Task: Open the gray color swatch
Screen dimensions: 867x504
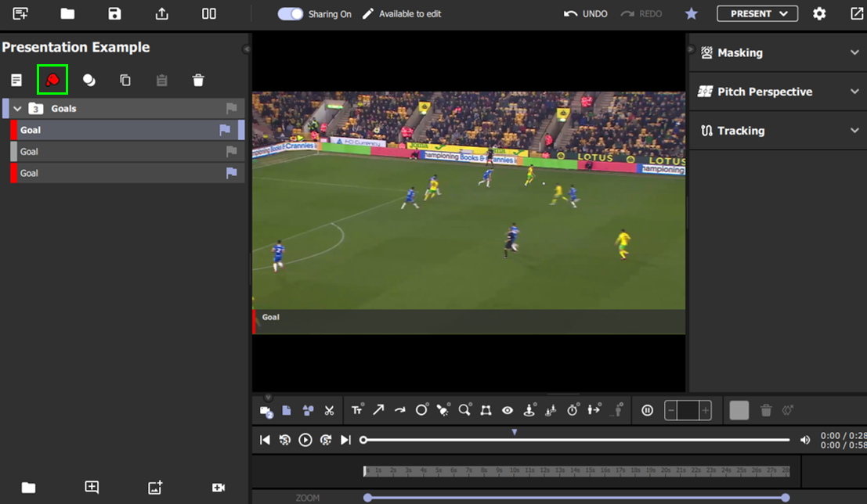Action: [739, 411]
